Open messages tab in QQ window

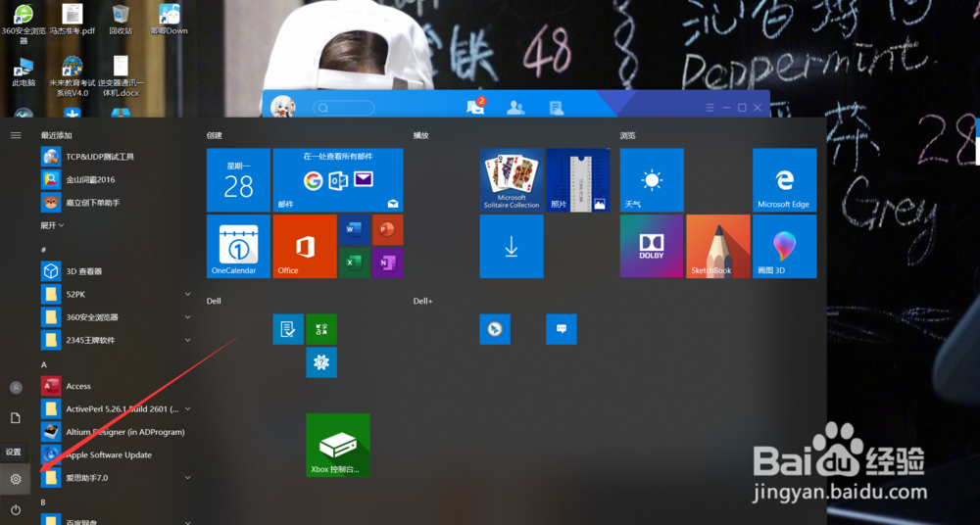[x=475, y=107]
